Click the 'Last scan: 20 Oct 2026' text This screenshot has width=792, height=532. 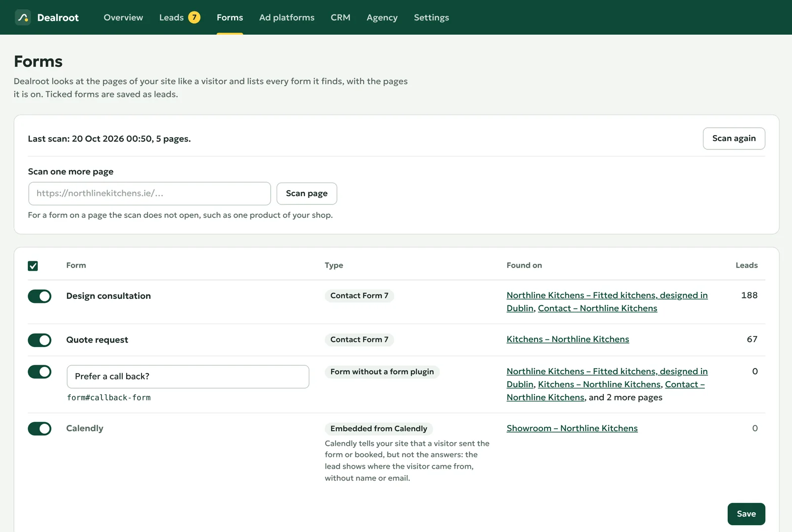109,139
